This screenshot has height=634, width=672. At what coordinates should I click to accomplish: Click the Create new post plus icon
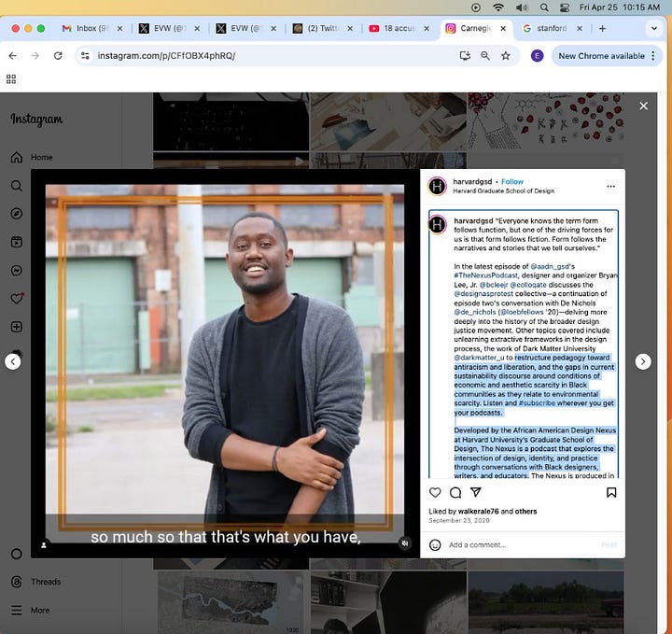[x=16, y=327]
